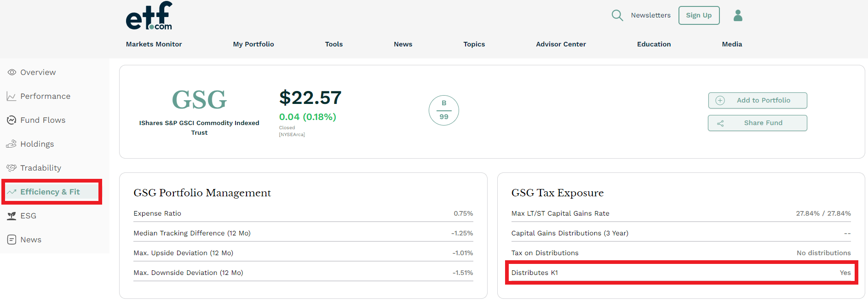Screen dimensions: 868x303
Task: Go to the Holdings section
Action: tap(37, 144)
